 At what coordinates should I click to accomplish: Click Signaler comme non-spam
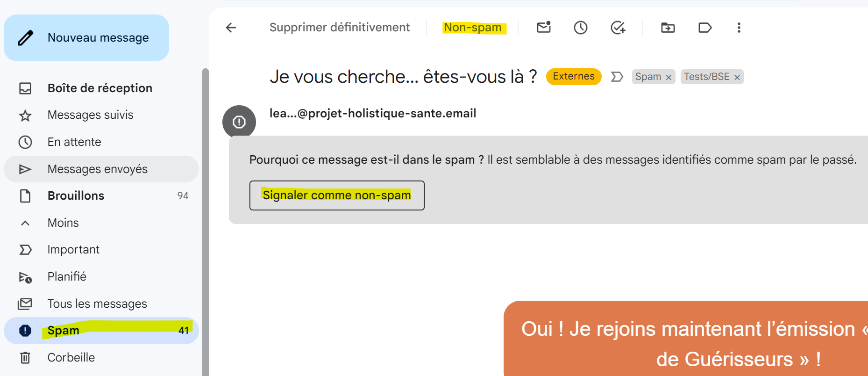(336, 195)
